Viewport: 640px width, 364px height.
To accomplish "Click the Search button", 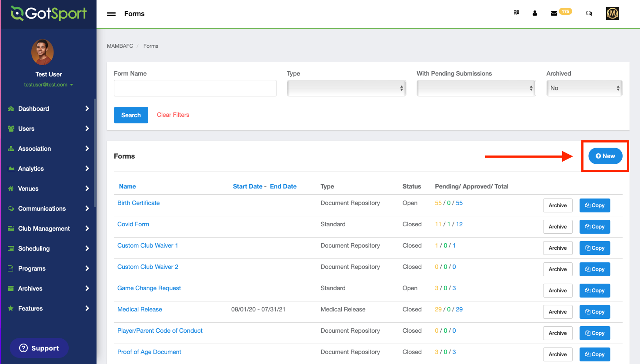I will coord(131,115).
